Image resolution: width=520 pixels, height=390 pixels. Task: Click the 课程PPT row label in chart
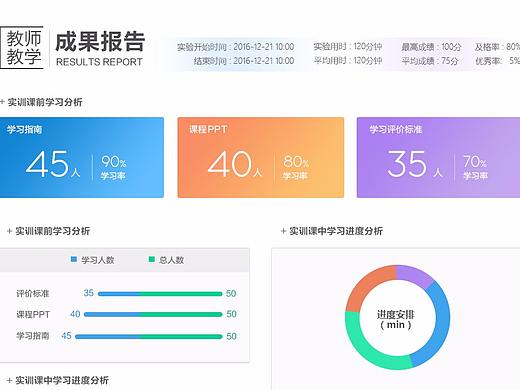pyautogui.click(x=33, y=314)
